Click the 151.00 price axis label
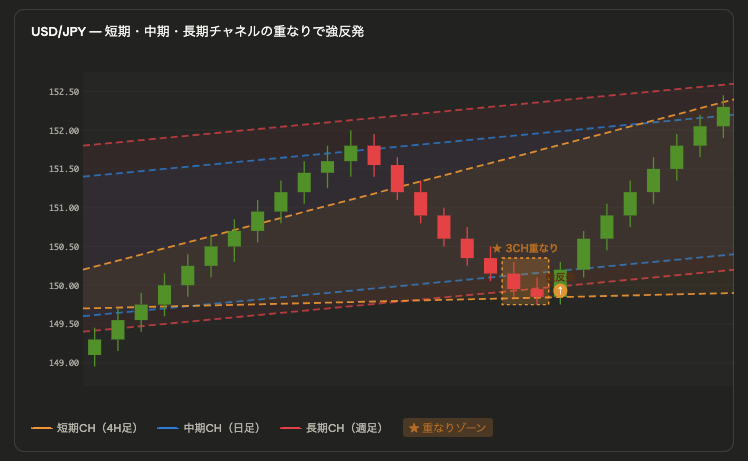 [64, 208]
